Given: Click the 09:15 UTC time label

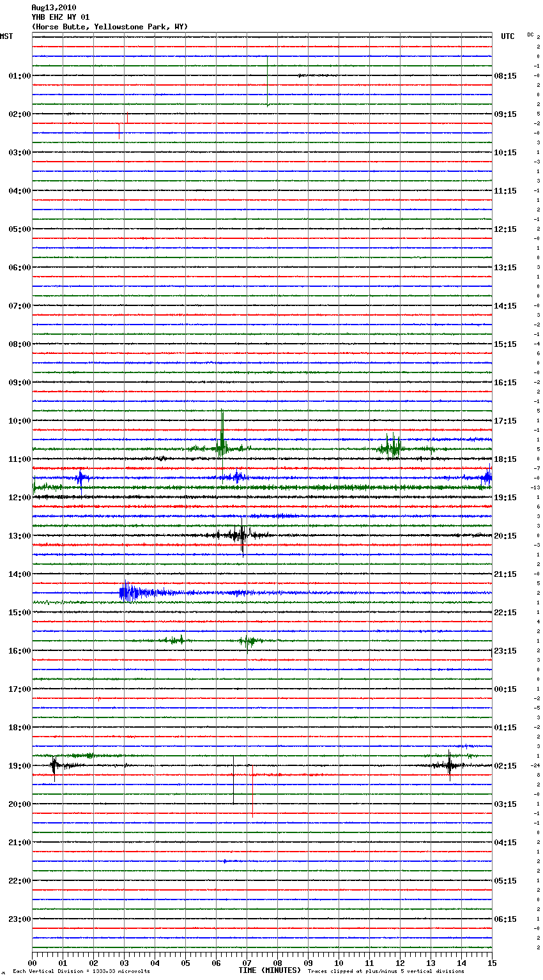Looking at the screenshot, I should 505,114.
